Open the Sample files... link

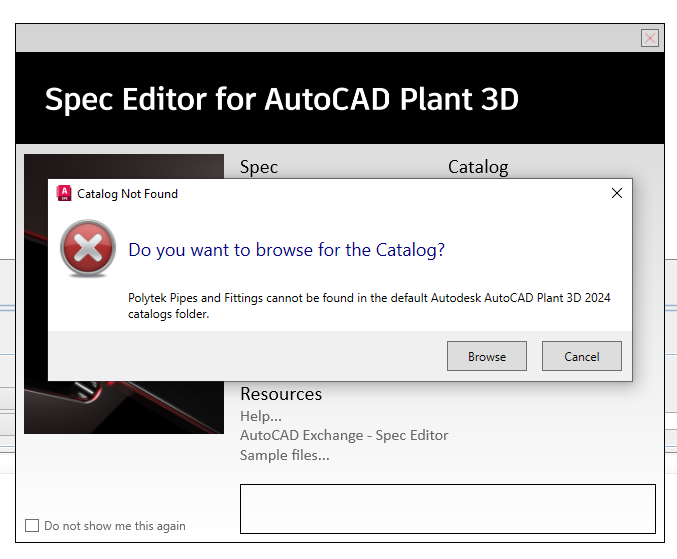click(285, 455)
